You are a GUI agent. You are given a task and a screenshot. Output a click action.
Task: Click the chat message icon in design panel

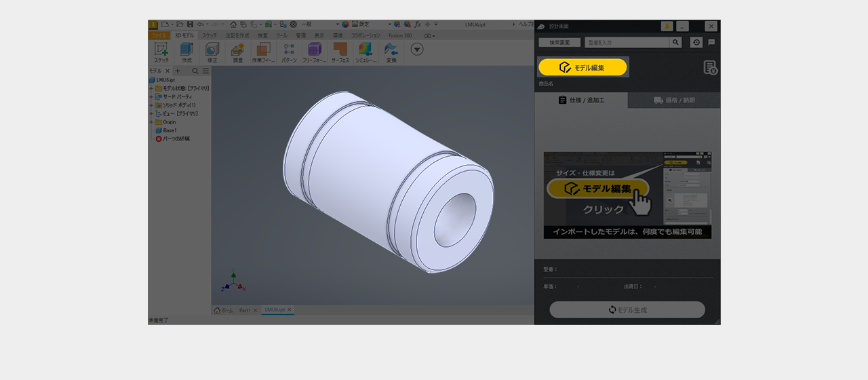(711, 42)
